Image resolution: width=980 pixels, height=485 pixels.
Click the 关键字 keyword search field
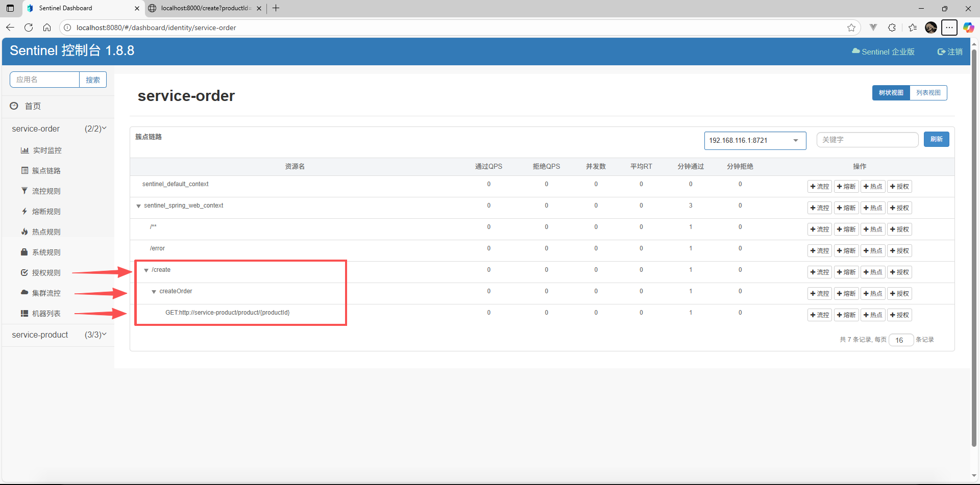coord(867,140)
